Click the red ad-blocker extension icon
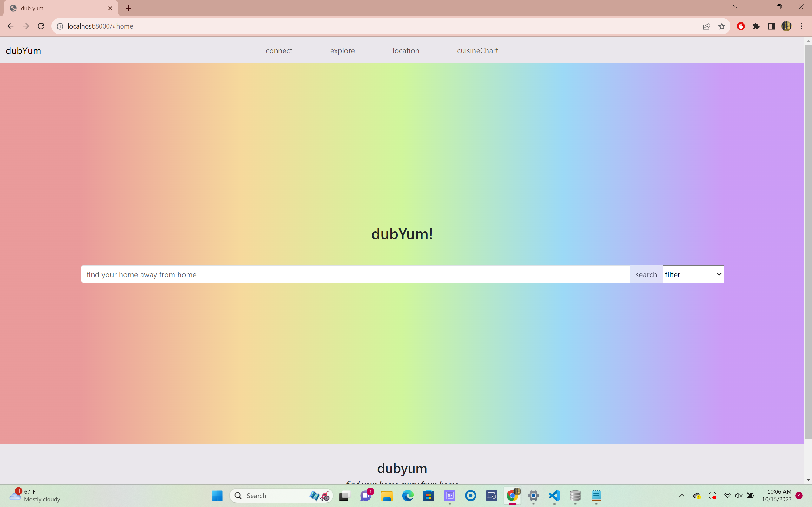Screen dimensions: 812x507 tap(741, 26)
